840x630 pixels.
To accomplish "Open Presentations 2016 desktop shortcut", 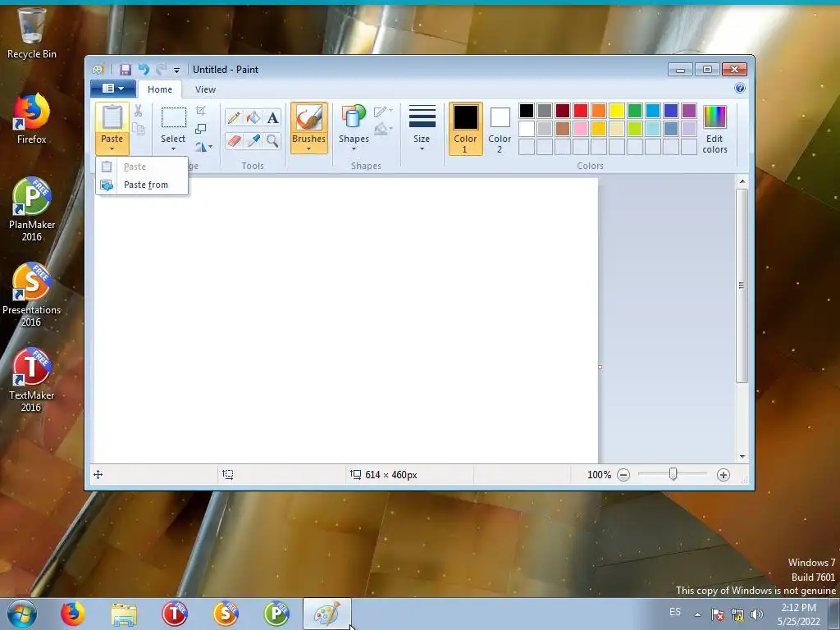I will coord(32,294).
